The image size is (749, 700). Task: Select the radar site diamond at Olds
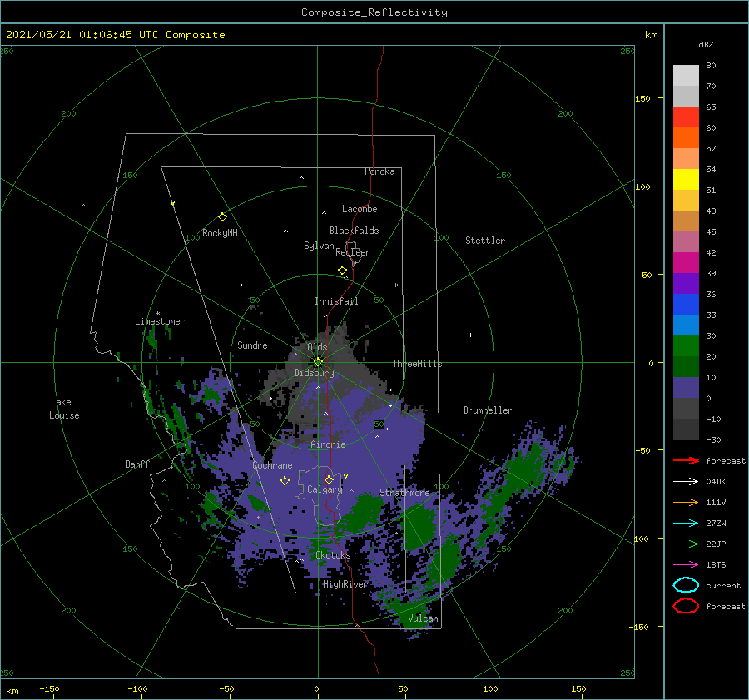tap(318, 362)
